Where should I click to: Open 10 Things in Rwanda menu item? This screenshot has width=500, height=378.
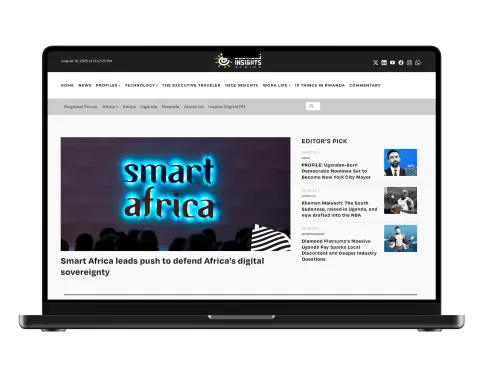[x=320, y=85]
